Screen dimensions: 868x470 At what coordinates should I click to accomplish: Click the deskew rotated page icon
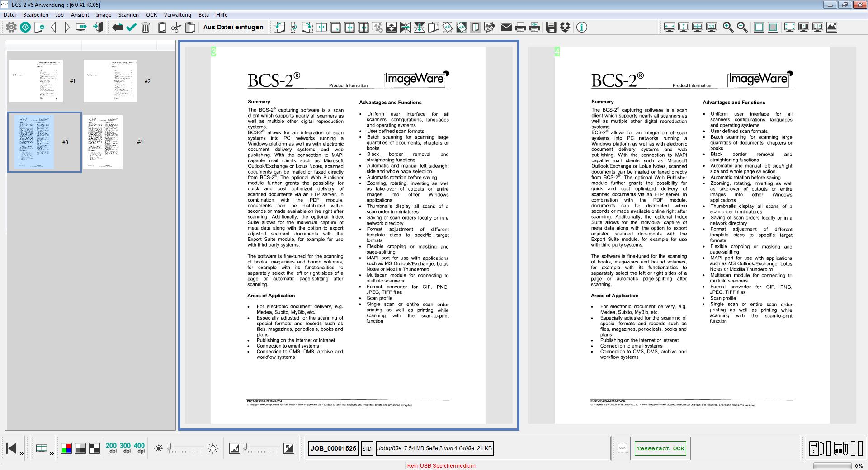pos(448,27)
